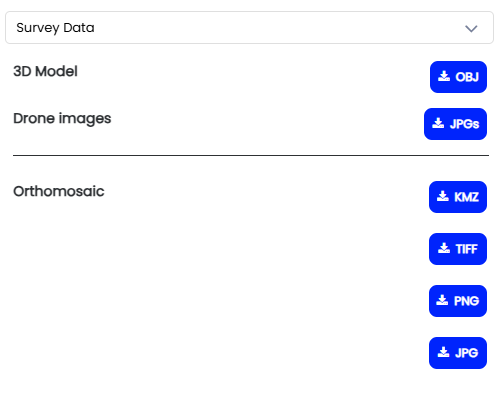The image size is (498, 401).
Task: Click the download icon next to PNG
Action: (x=442, y=300)
